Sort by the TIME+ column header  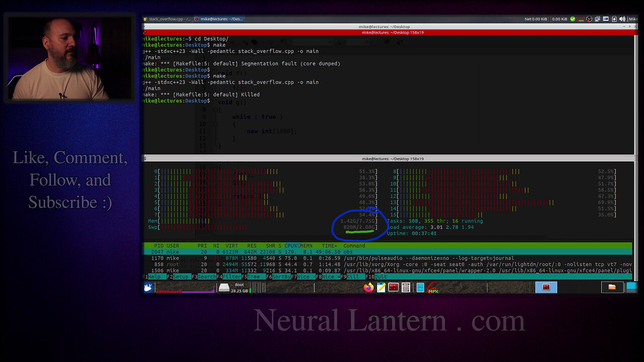330,246
